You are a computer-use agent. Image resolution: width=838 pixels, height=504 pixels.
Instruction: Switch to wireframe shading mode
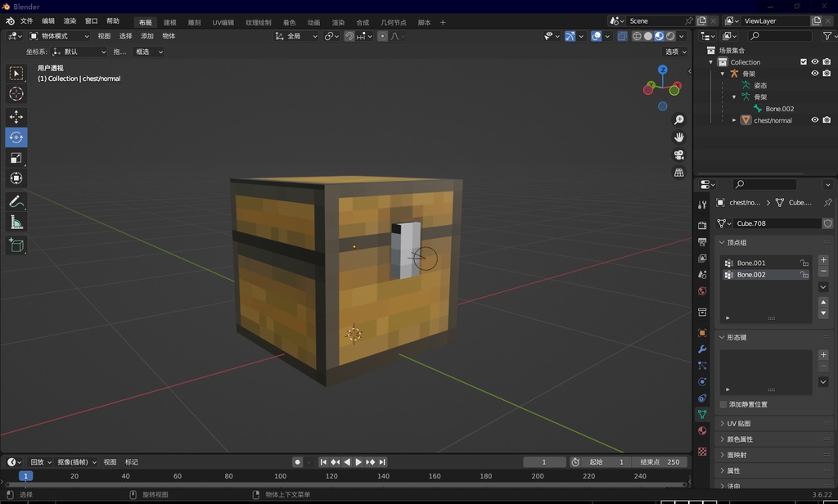point(637,36)
